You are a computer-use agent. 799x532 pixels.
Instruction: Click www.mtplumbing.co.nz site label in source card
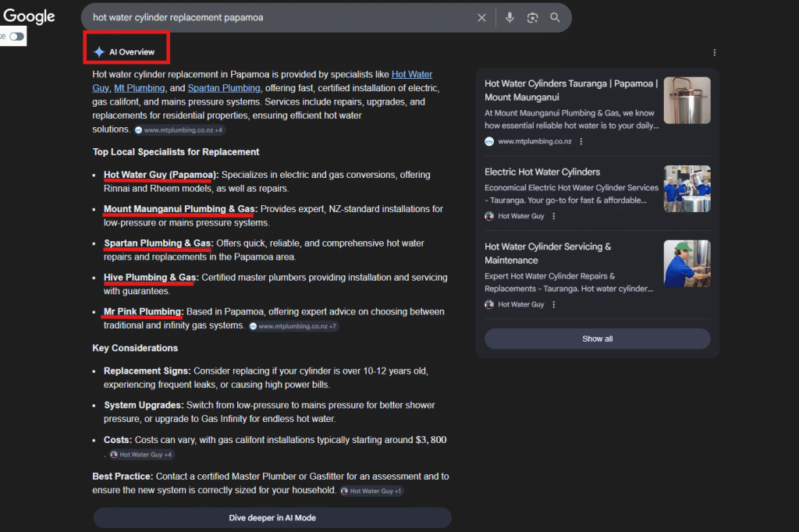pyautogui.click(x=534, y=141)
